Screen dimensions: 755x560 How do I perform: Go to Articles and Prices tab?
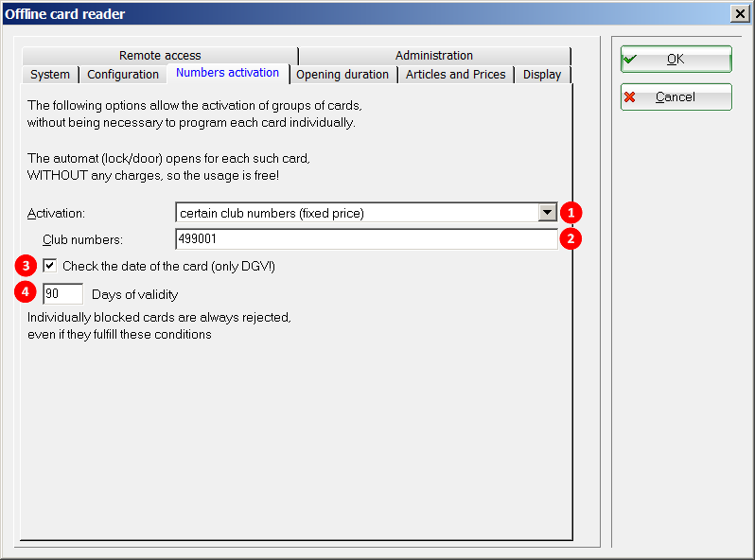(x=455, y=75)
